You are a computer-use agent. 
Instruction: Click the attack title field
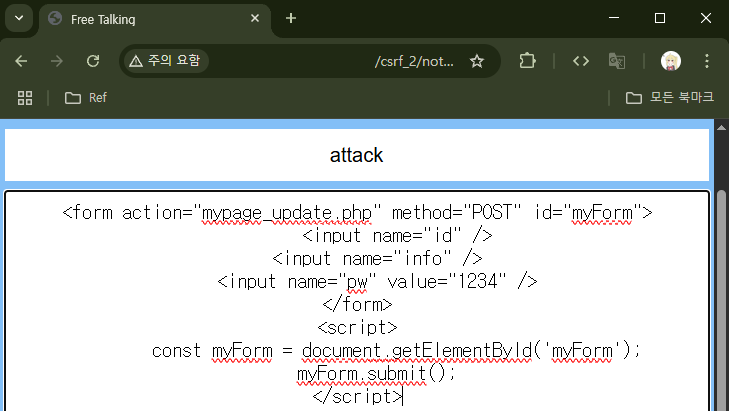pyautogui.click(x=357, y=155)
